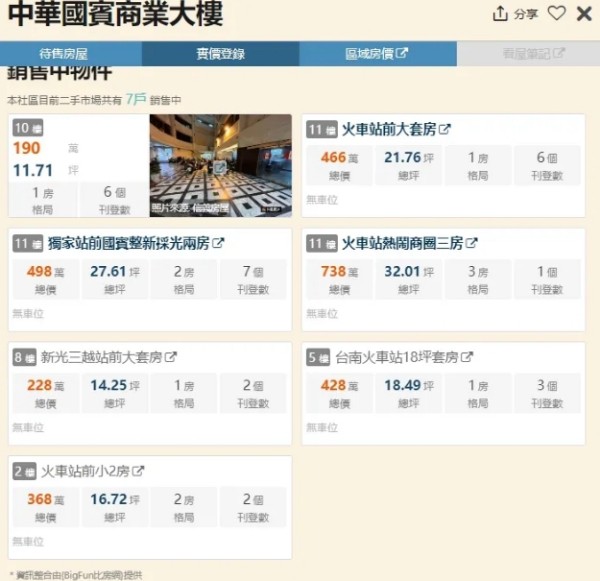Open listing titled 台南火車站18坪套房

(397, 357)
